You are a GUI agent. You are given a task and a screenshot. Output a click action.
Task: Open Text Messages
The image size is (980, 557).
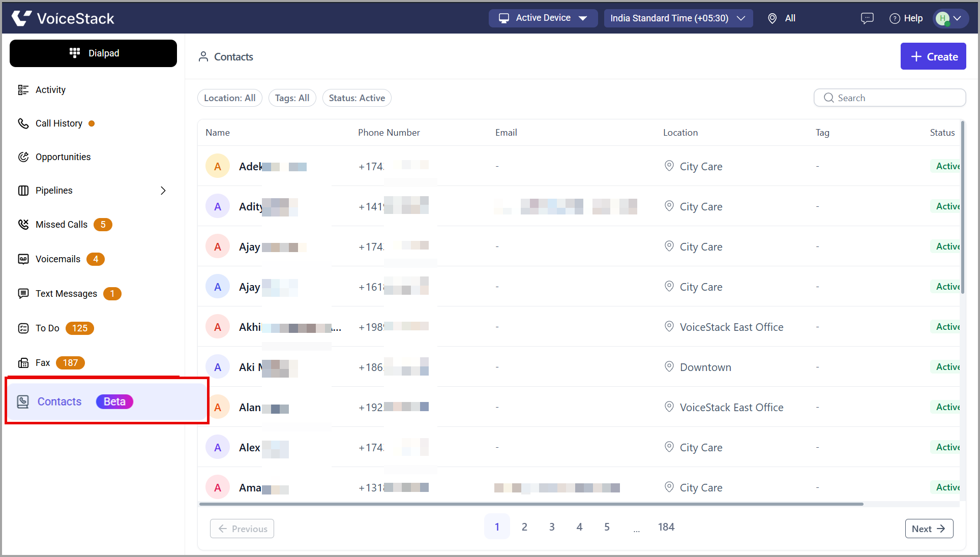point(66,294)
